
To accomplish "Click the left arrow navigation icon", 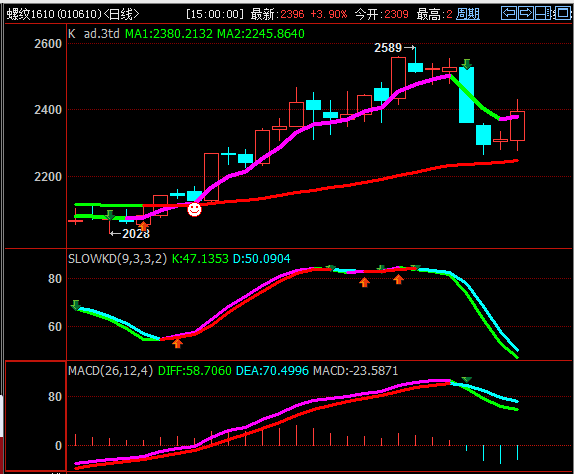I will [509, 14].
